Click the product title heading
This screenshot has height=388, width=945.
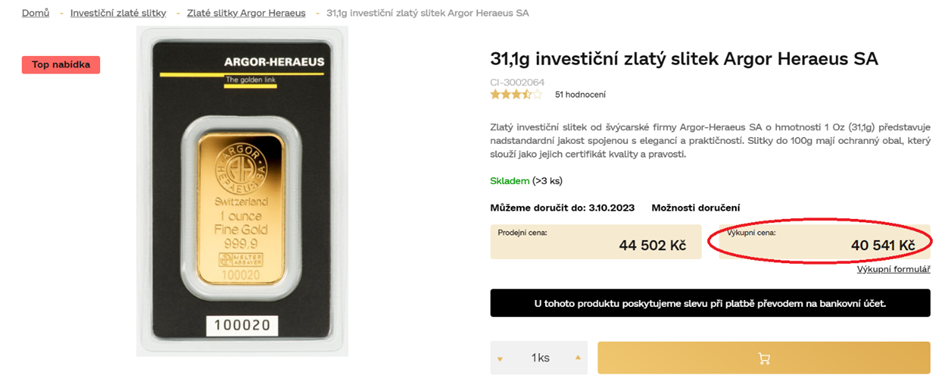click(684, 60)
